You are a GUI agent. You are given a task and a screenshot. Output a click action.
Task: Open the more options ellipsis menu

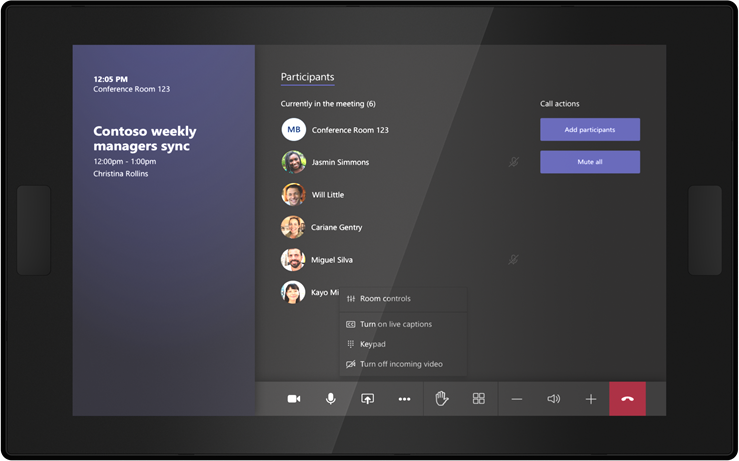(x=404, y=399)
